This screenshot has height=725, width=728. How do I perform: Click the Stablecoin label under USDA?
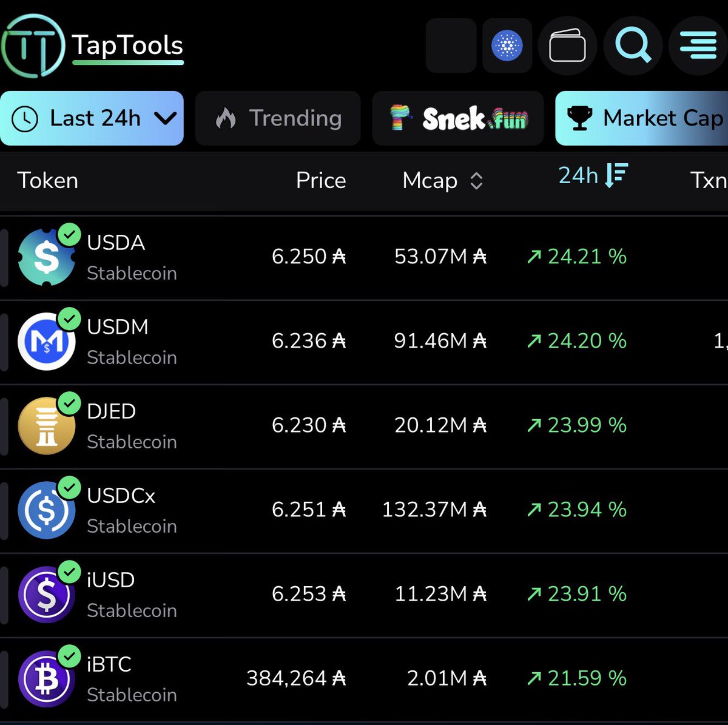132,274
